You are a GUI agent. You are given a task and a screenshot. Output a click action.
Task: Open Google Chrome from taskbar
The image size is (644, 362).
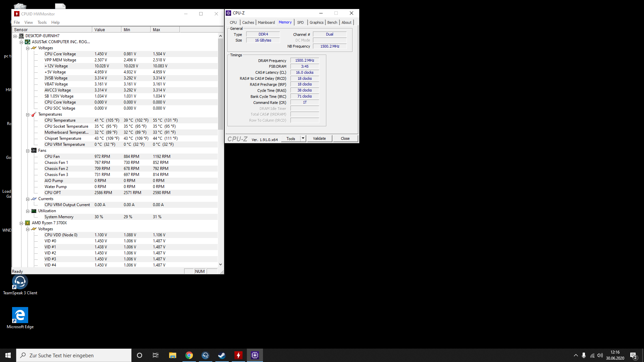pyautogui.click(x=189, y=355)
